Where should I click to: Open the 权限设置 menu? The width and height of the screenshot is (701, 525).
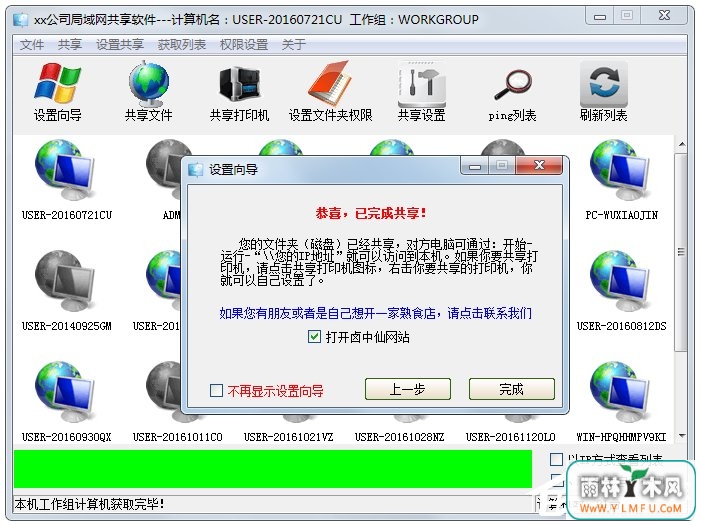(244, 44)
